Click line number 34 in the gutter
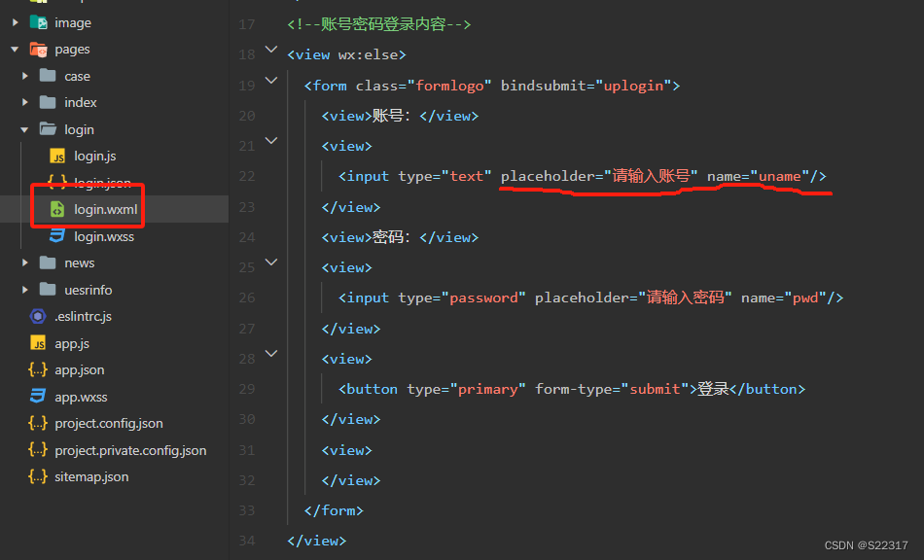924x560 pixels. click(247, 541)
